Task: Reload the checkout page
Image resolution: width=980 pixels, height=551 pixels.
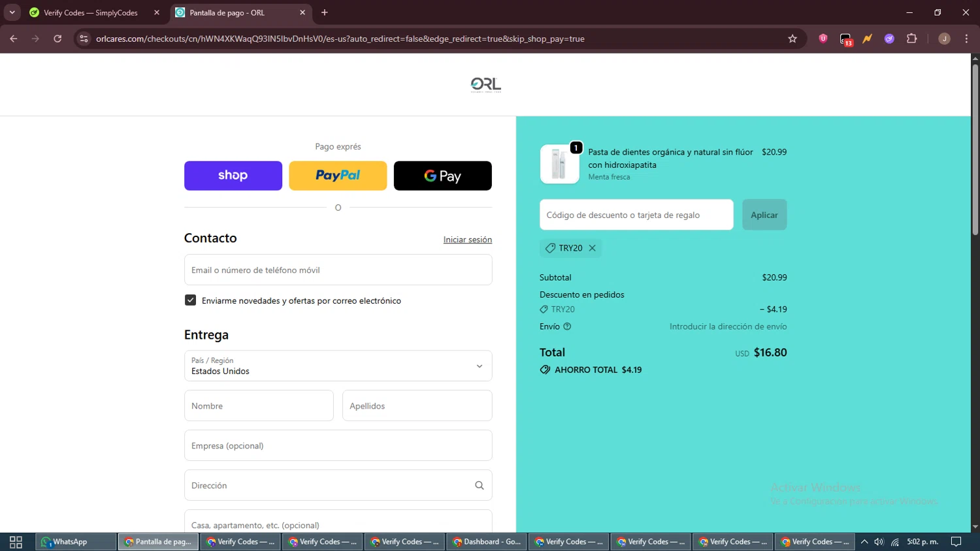Action: pyautogui.click(x=57, y=39)
